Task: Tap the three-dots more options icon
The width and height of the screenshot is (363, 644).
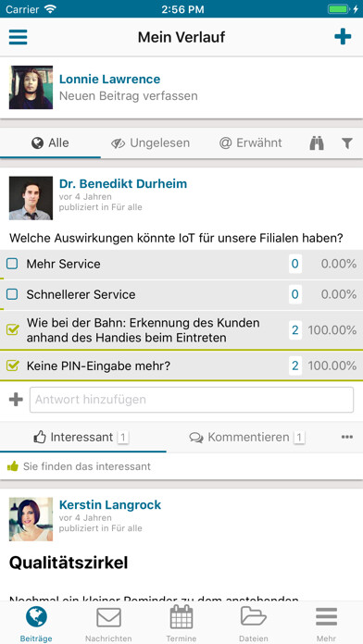Action: (347, 437)
